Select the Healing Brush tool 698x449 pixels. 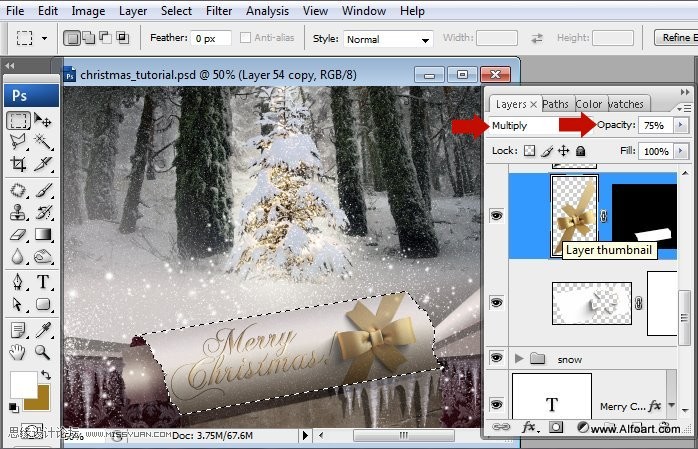(18, 190)
